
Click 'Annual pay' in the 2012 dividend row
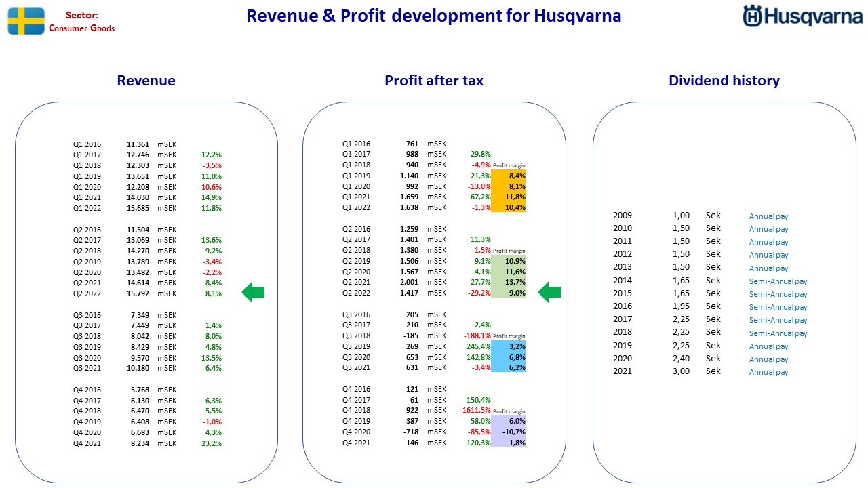pos(769,255)
